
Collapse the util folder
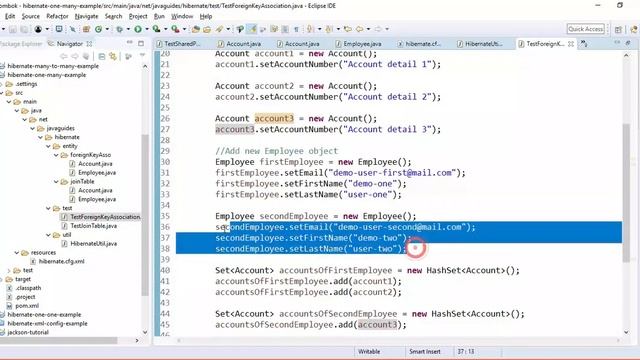coord(48,235)
